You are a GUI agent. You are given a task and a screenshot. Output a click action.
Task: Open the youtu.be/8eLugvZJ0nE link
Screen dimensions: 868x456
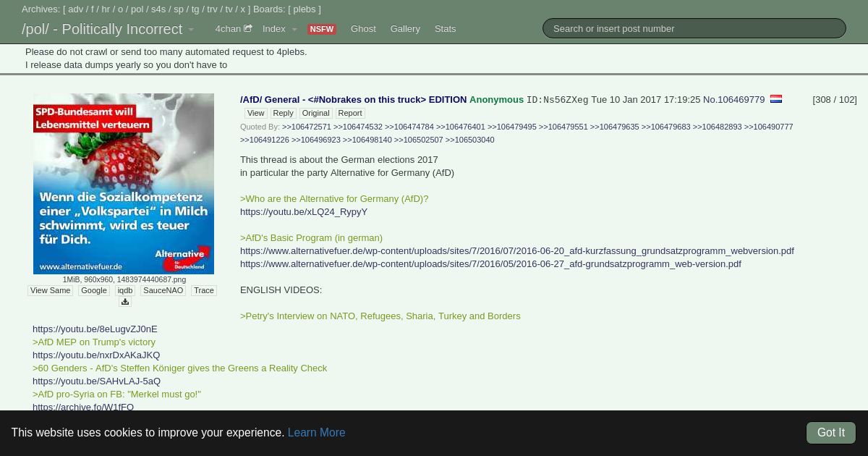point(95,329)
